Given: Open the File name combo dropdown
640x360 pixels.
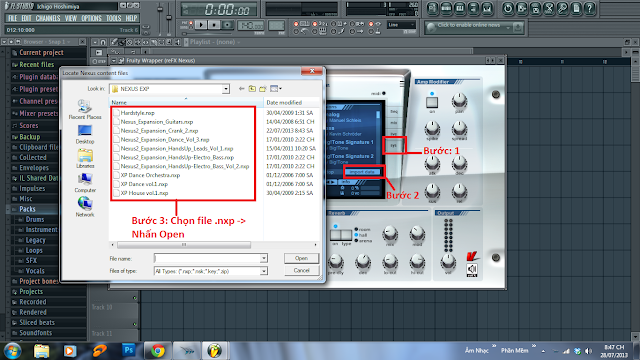Looking at the screenshot, I should [264, 258].
